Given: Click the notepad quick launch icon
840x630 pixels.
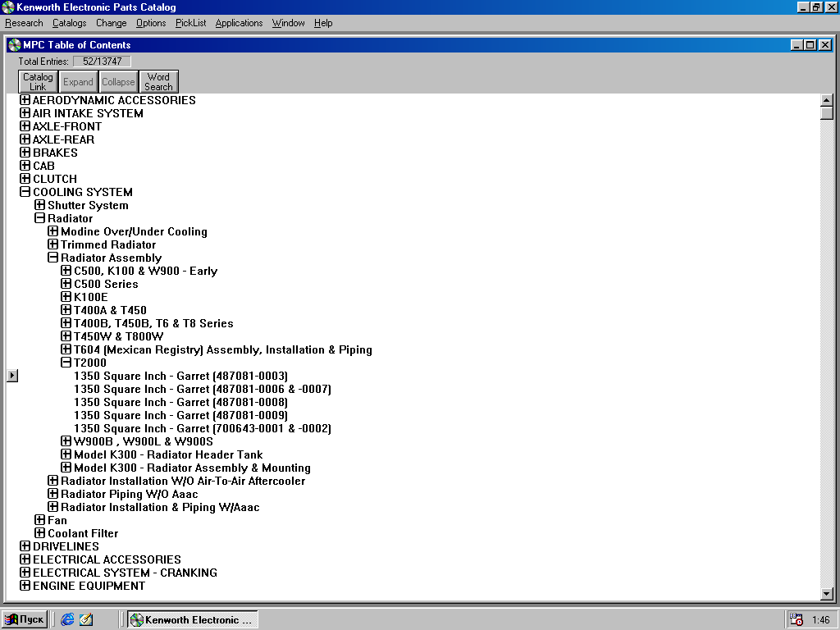Looking at the screenshot, I should 86,619.
